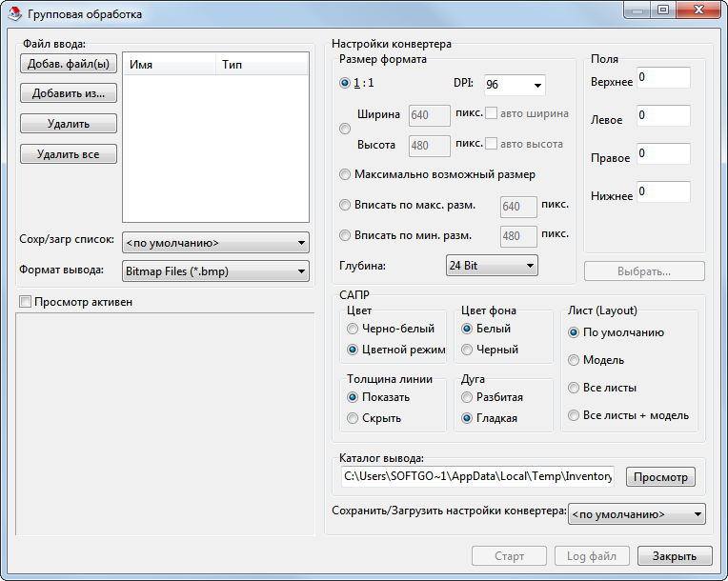Select 'Максимально возможный размер' radio button

point(345,174)
